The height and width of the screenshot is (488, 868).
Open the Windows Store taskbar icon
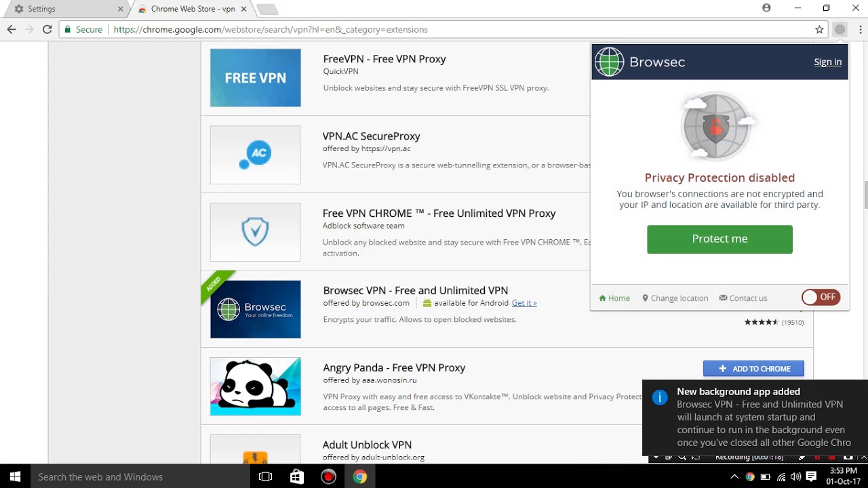pyautogui.click(x=297, y=476)
